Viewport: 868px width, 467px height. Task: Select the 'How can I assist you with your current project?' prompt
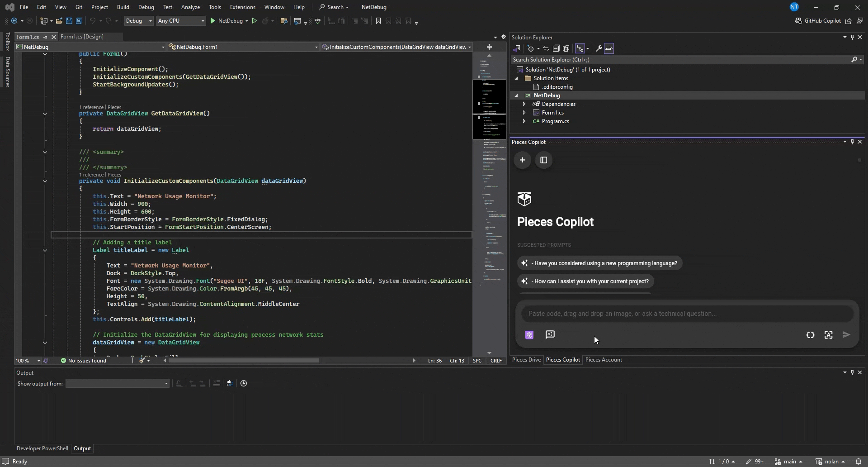585,281
